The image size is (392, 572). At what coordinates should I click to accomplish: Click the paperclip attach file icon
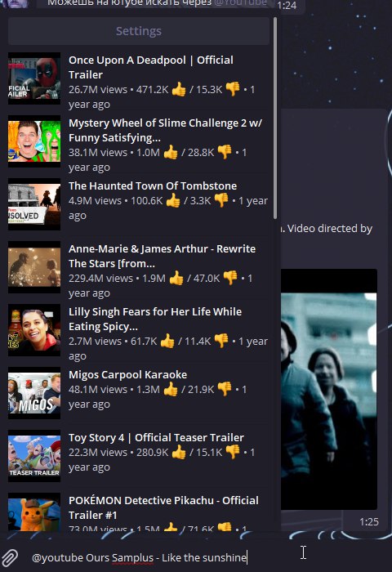click(x=11, y=558)
